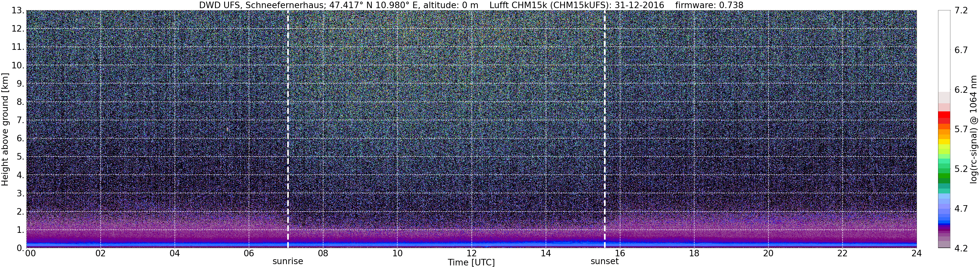Image resolution: width=980 pixels, height=269 pixels.
Task: Click the x-axis tick label '02'
Action: pyautogui.click(x=101, y=254)
